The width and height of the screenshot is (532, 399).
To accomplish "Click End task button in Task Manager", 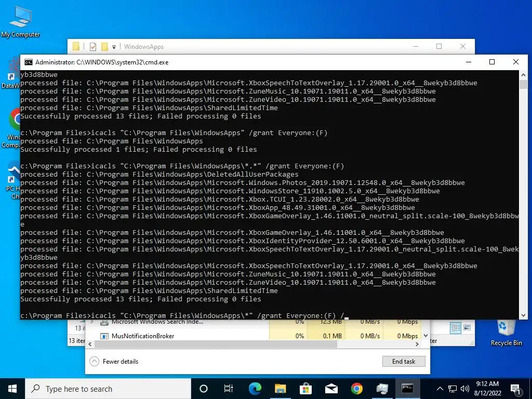I will (404, 362).
